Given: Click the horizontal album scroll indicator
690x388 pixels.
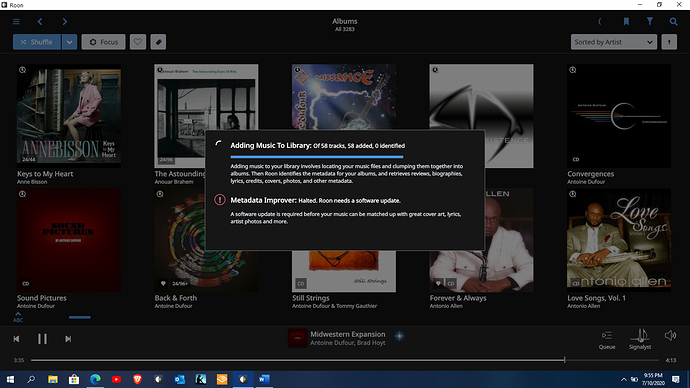Looking at the screenshot, I should [x=80, y=317].
